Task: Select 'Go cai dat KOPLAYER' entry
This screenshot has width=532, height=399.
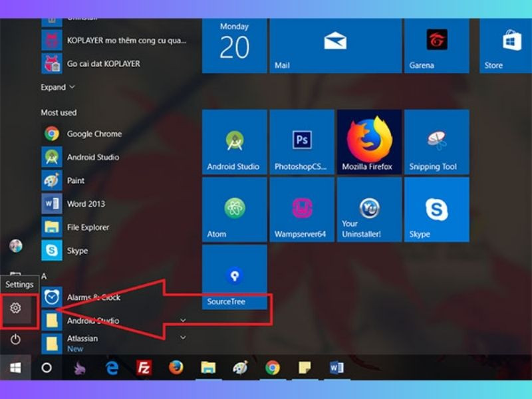Action: coord(91,63)
